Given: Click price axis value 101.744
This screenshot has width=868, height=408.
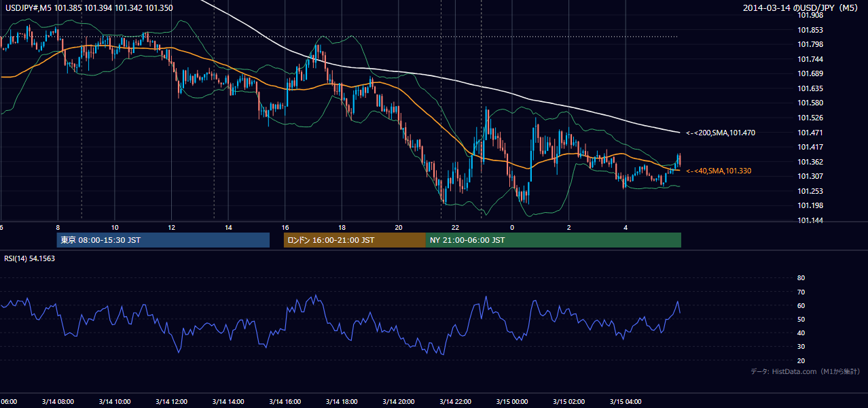Looking at the screenshot, I should click(x=810, y=59).
